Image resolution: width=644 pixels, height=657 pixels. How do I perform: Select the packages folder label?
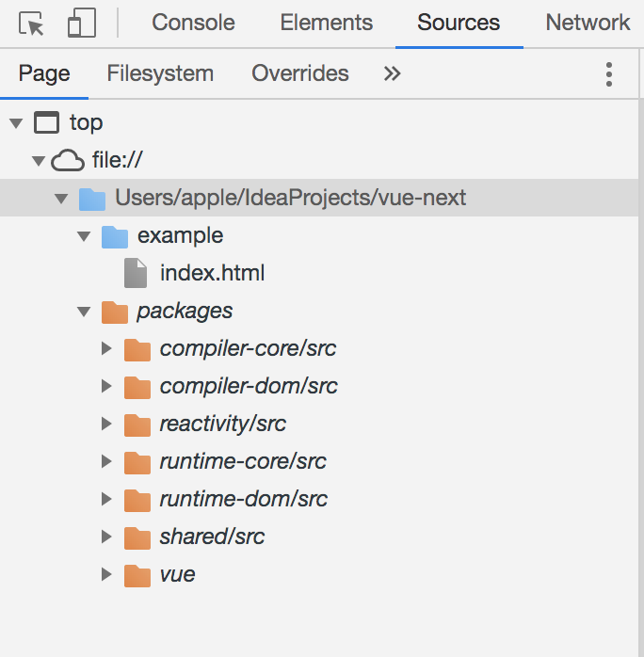tap(185, 312)
